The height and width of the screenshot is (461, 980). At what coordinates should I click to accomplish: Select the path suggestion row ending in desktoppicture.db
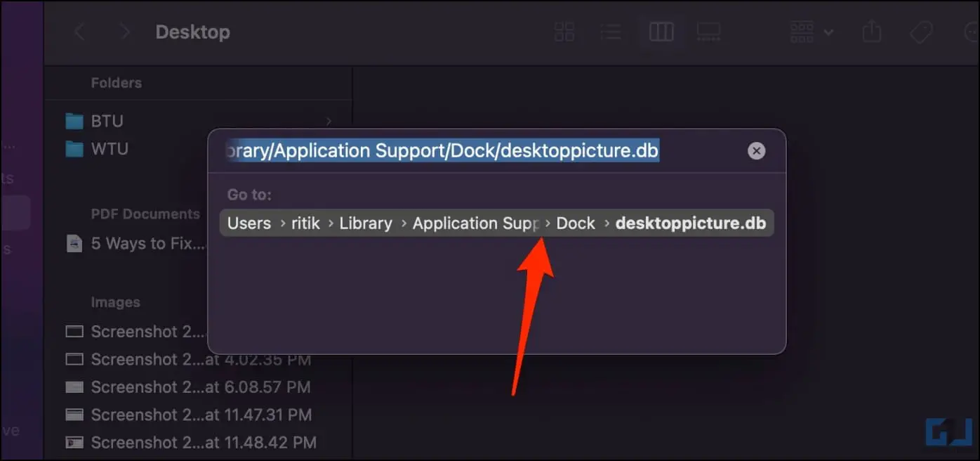click(497, 223)
